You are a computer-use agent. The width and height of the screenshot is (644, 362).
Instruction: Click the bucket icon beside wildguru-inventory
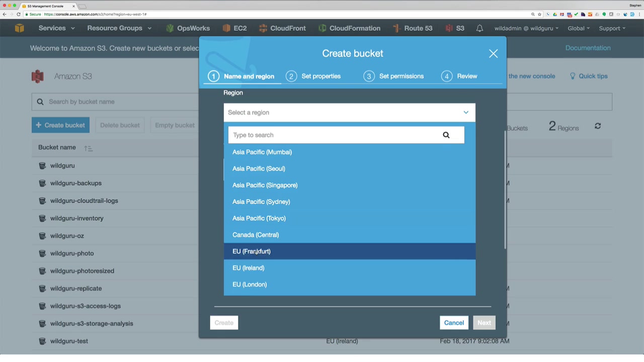click(x=42, y=218)
